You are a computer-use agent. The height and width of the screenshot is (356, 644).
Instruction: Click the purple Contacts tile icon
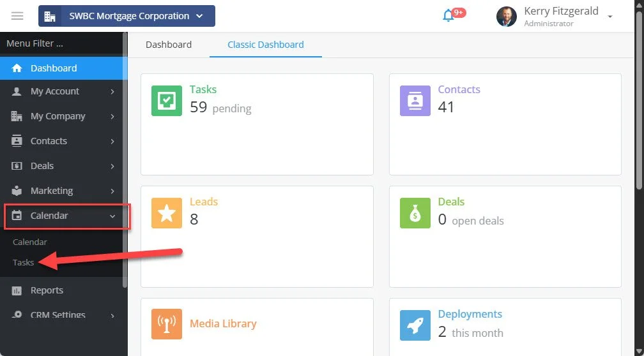point(415,101)
